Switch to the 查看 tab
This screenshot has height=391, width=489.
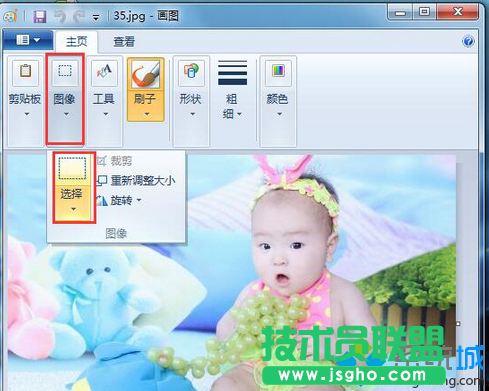[x=124, y=42]
